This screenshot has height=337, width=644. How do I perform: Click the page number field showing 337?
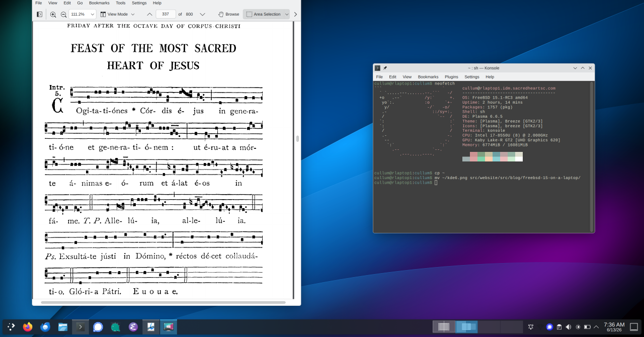(166, 14)
